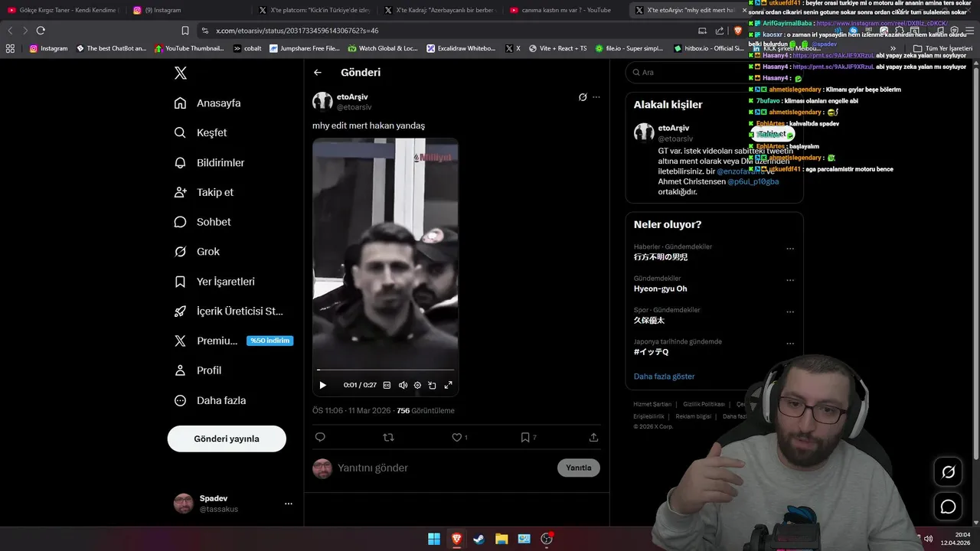Toggle video captions CC
This screenshot has height=551, width=980.
(x=387, y=385)
